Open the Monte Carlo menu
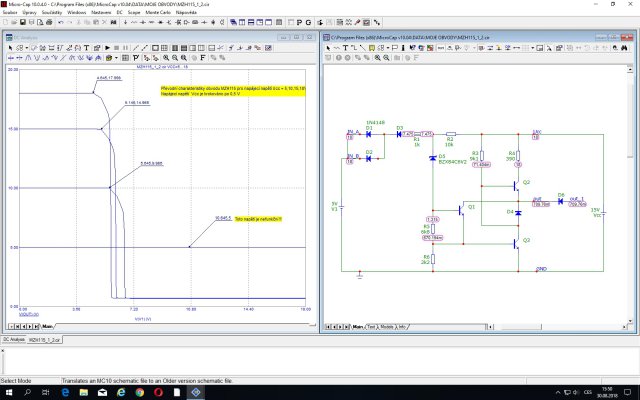 (x=158, y=12)
